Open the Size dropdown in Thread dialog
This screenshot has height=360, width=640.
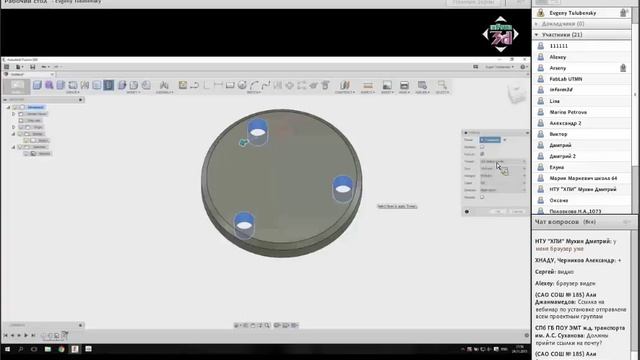coord(502,169)
